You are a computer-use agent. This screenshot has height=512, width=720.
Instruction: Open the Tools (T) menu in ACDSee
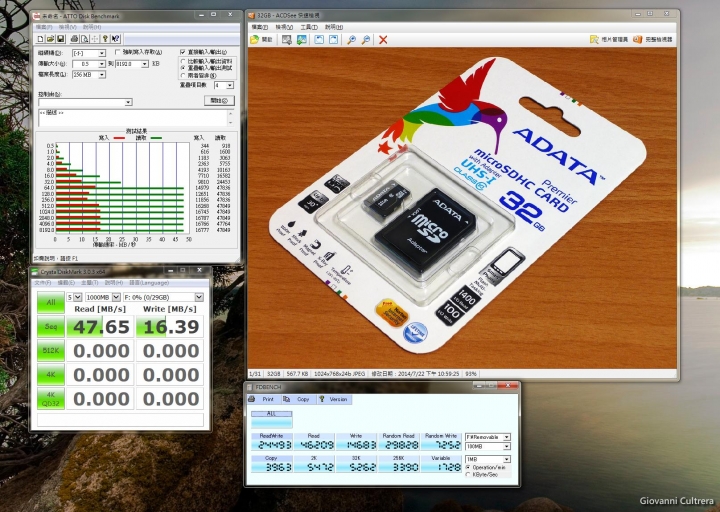click(x=309, y=27)
